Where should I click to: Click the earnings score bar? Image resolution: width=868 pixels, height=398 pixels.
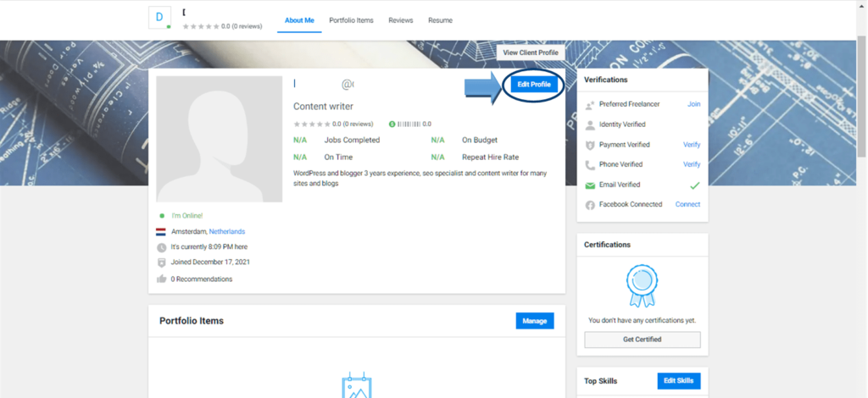[x=409, y=124]
